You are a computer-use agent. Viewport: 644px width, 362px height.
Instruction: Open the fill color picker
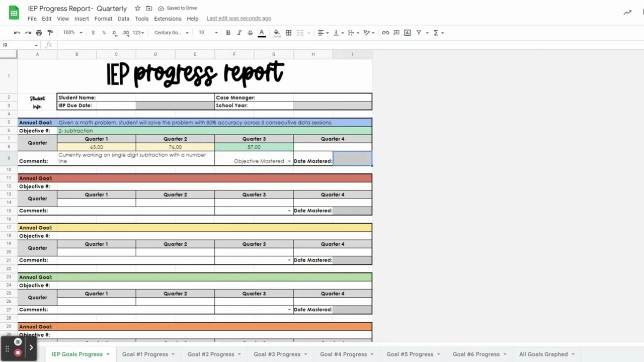pos(277,33)
